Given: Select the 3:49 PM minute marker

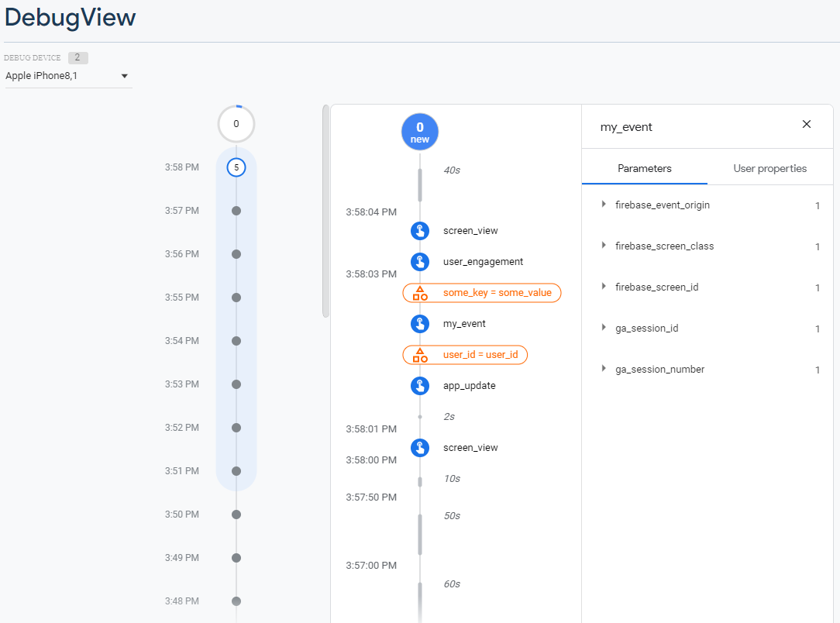Looking at the screenshot, I should tap(236, 558).
